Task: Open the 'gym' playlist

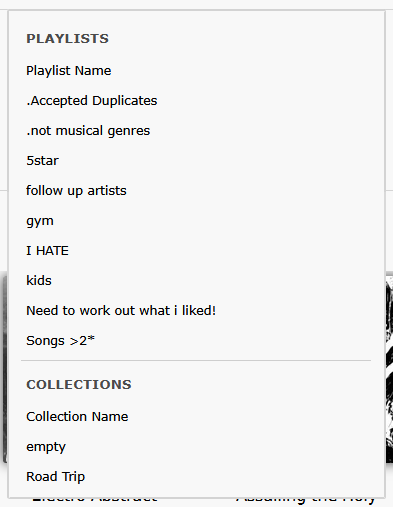Action: click(40, 221)
